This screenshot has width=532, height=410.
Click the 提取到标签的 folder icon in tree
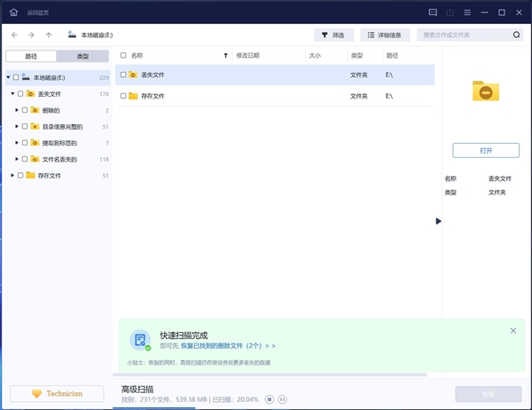pyautogui.click(x=35, y=143)
